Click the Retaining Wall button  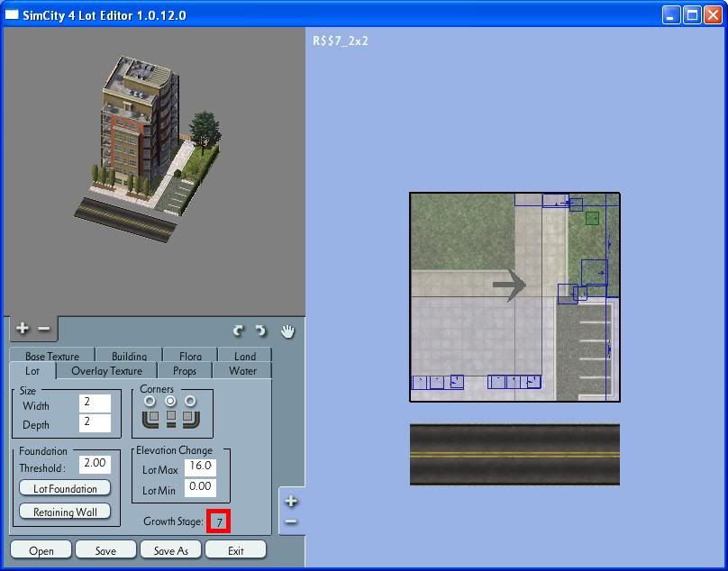tap(65, 512)
